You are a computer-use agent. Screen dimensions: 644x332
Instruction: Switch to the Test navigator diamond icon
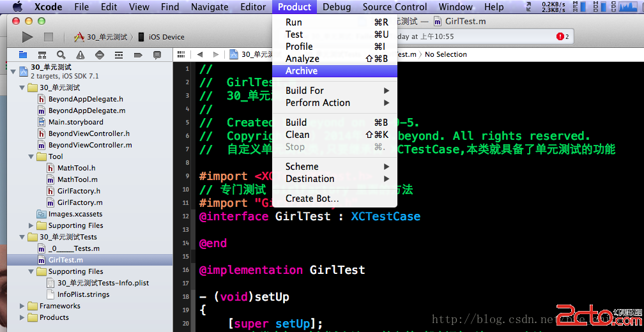pyautogui.click(x=100, y=55)
